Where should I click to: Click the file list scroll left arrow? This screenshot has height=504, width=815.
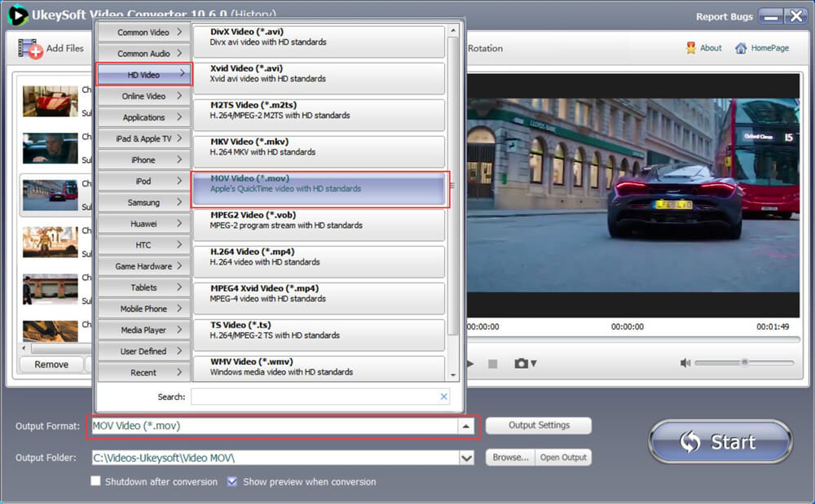click(24, 348)
